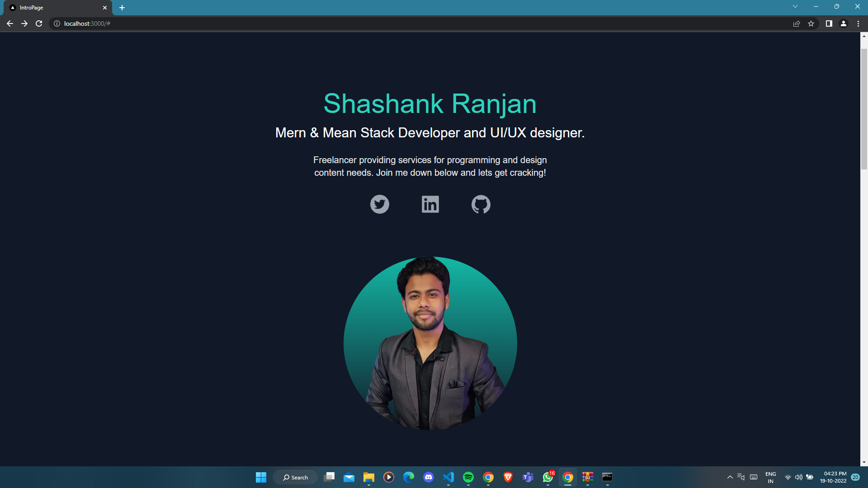This screenshot has width=868, height=488.
Task: Open WinRAR from the taskbar
Action: [587, 477]
